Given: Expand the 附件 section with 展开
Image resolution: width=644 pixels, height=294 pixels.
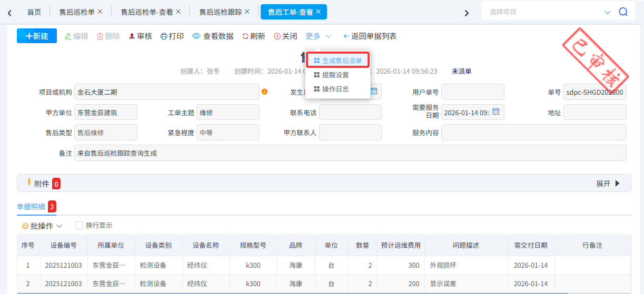Looking at the screenshot, I should (x=608, y=184).
